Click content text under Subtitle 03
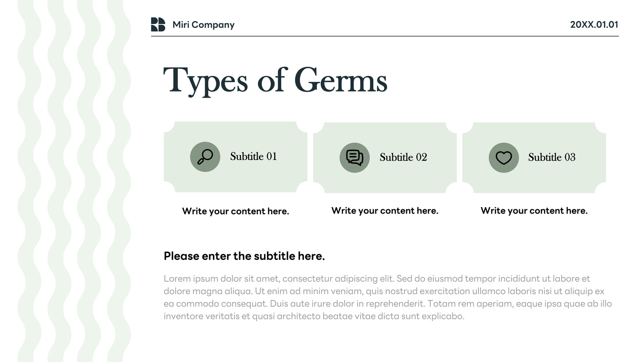 [x=534, y=211]
